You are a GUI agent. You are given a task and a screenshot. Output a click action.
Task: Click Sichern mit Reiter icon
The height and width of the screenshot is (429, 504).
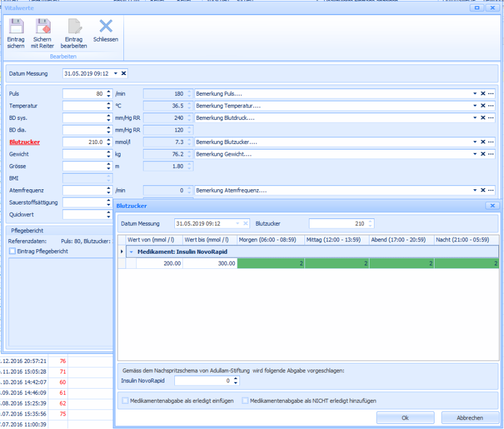pos(43,27)
